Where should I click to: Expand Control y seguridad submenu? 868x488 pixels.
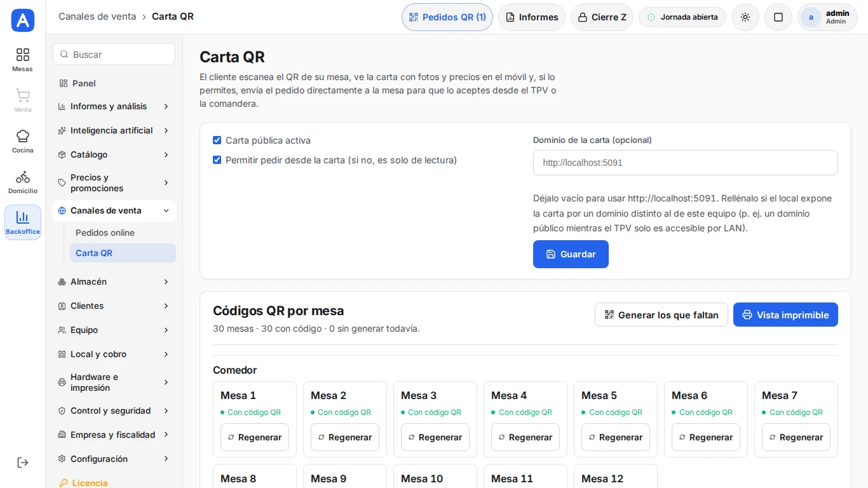point(114,410)
